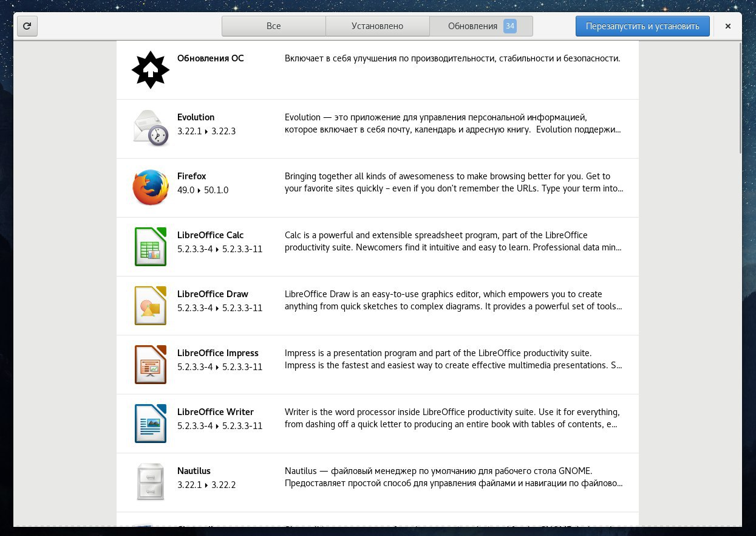The height and width of the screenshot is (536, 756).
Task: Click the Nautilus description text
Action: point(454,477)
